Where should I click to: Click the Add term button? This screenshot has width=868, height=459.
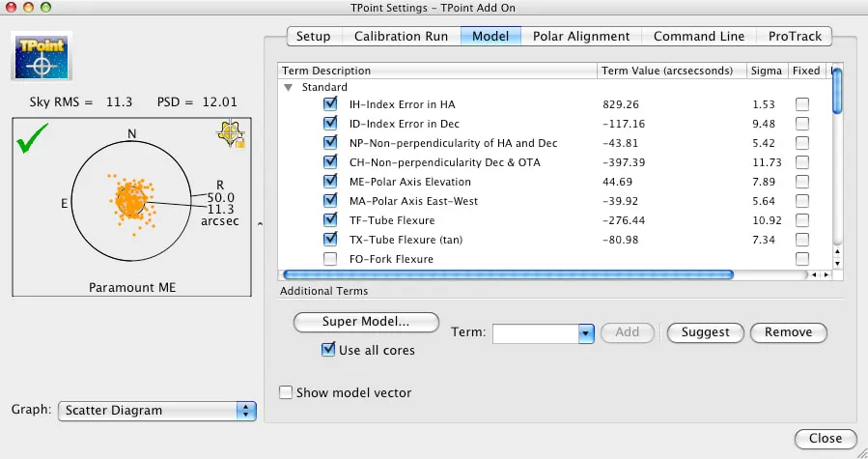(628, 332)
